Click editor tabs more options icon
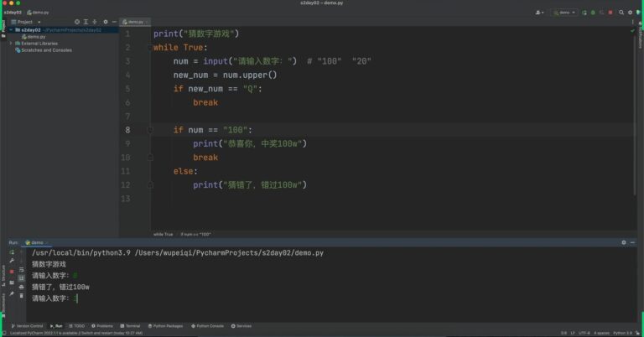 pos(632,22)
